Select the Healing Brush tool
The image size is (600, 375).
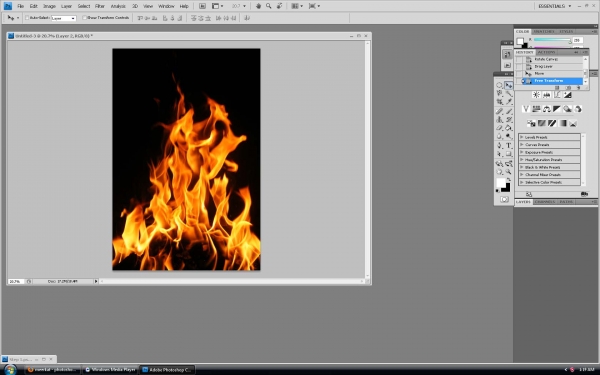pos(499,111)
